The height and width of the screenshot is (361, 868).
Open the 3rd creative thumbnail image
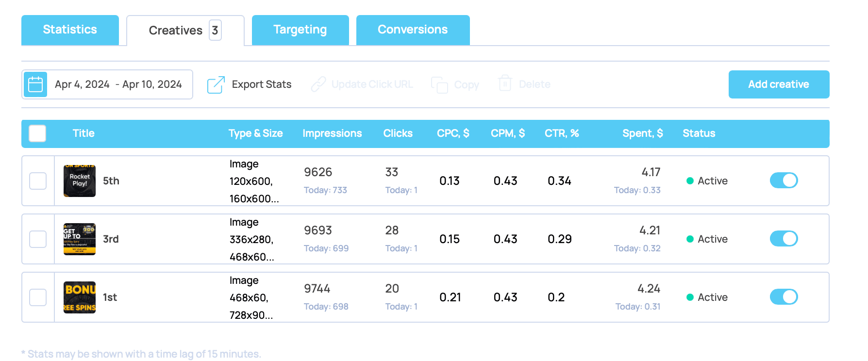(80, 239)
